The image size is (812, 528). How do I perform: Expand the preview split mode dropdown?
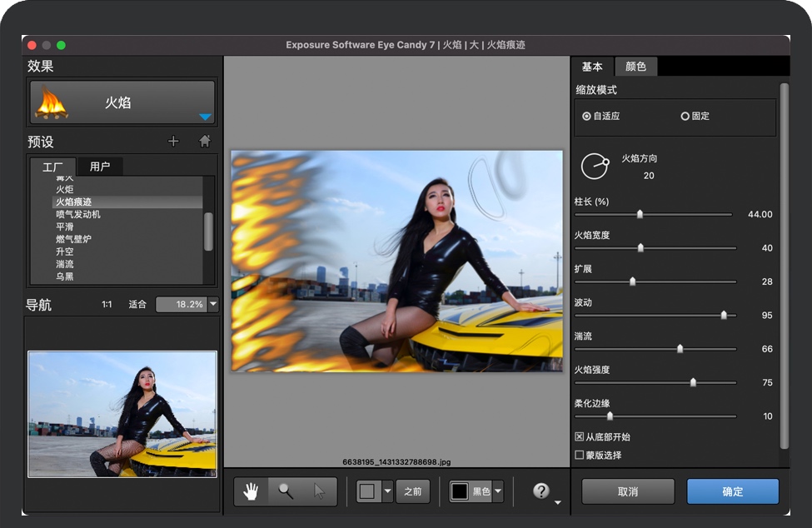[x=387, y=491]
